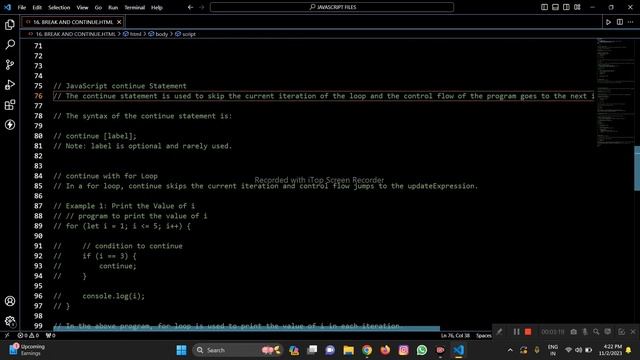Open the Extensions view
Viewport: 640px width, 360px height.
pos(10,104)
